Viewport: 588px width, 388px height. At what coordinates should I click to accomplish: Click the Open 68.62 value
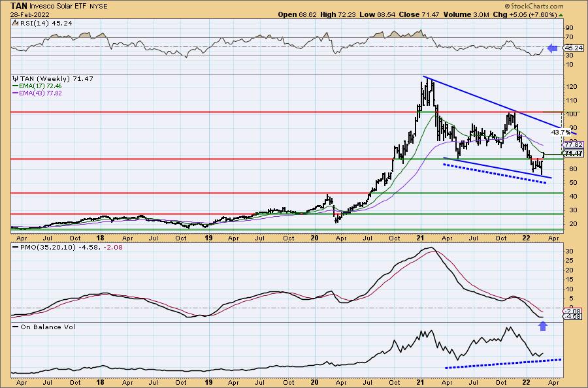click(x=297, y=14)
